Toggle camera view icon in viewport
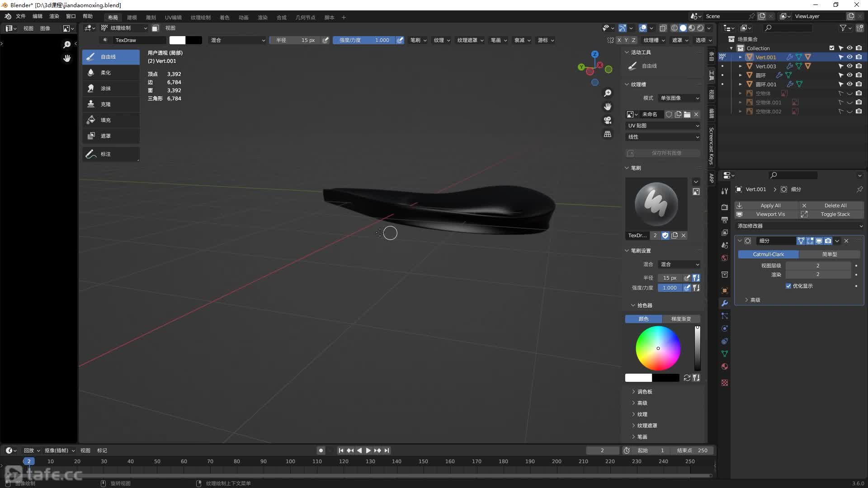The width and height of the screenshot is (868, 488). point(608,120)
